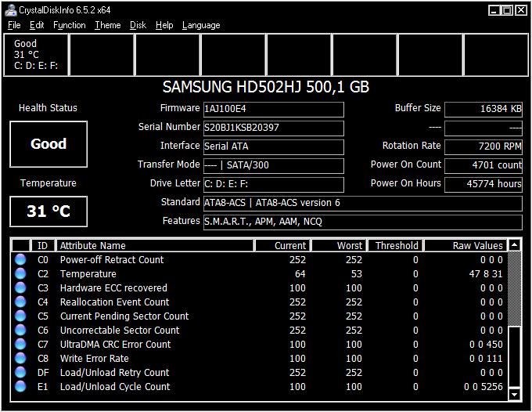Click the Buffer Size field 16384 KB

483,110
